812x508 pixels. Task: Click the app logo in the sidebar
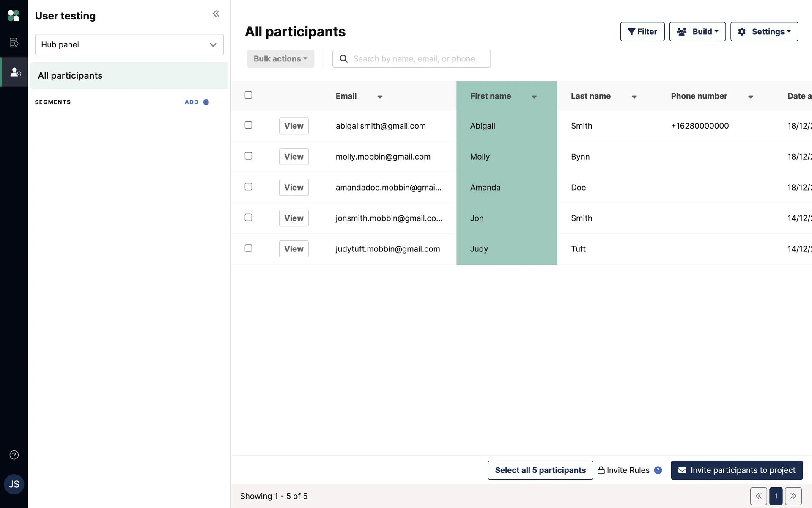click(x=14, y=16)
